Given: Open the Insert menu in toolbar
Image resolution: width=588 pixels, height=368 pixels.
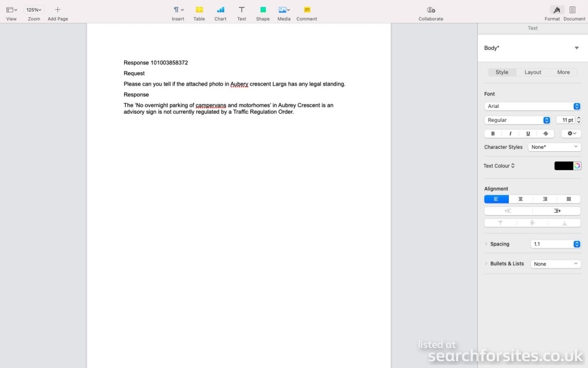Looking at the screenshot, I should pyautogui.click(x=178, y=13).
